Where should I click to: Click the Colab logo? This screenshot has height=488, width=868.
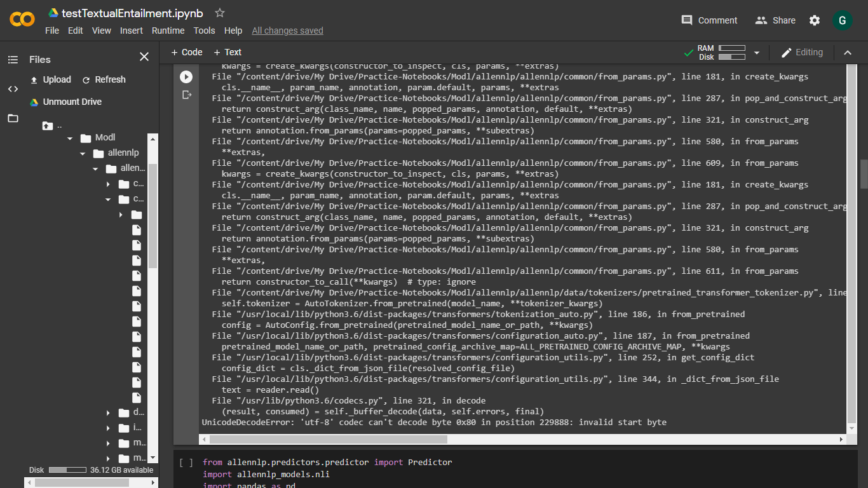[x=22, y=20]
